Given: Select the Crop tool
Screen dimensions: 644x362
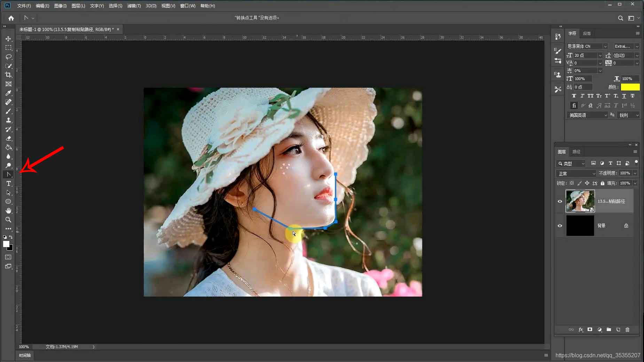Looking at the screenshot, I should pos(8,75).
